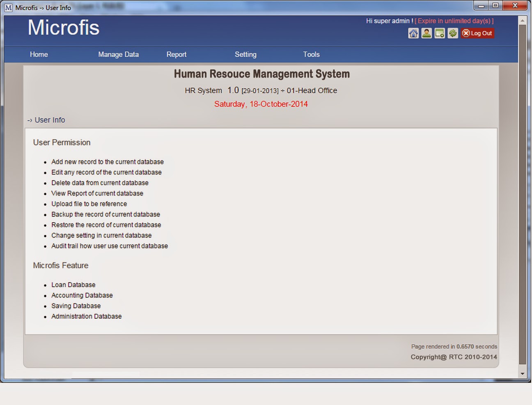Open the Tools menu
This screenshot has width=532, height=405.
click(x=311, y=54)
